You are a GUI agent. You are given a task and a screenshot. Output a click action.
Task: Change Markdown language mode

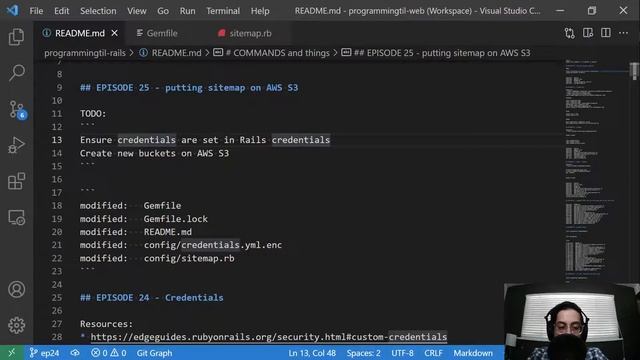473,353
